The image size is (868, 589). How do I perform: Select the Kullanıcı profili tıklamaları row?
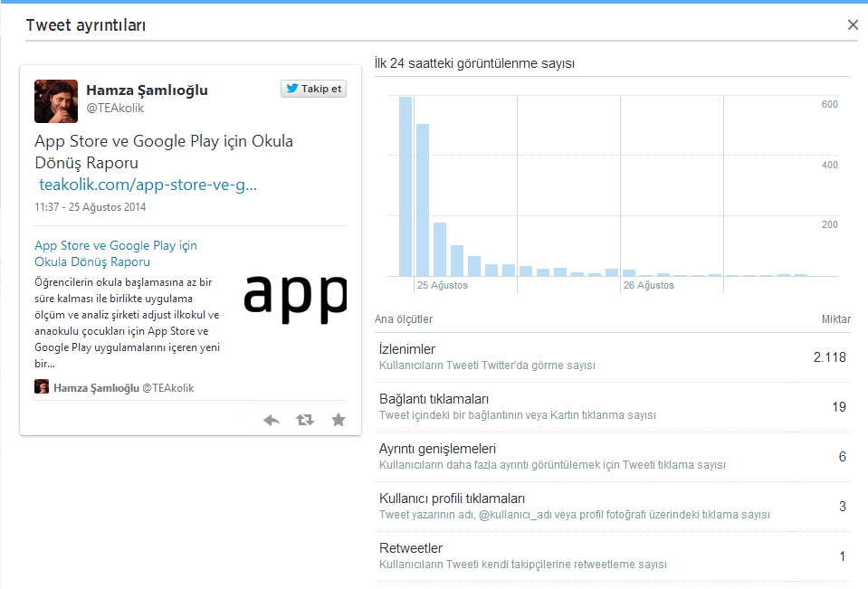(x=612, y=507)
